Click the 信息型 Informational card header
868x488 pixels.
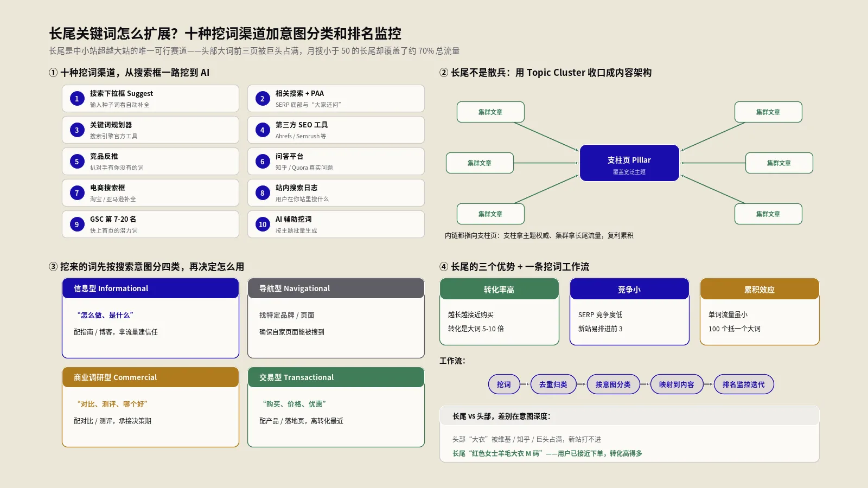(151, 288)
